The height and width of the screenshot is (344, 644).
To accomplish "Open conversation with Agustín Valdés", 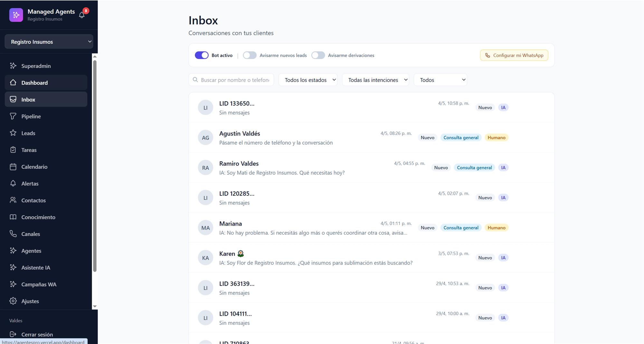I will coord(371,138).
